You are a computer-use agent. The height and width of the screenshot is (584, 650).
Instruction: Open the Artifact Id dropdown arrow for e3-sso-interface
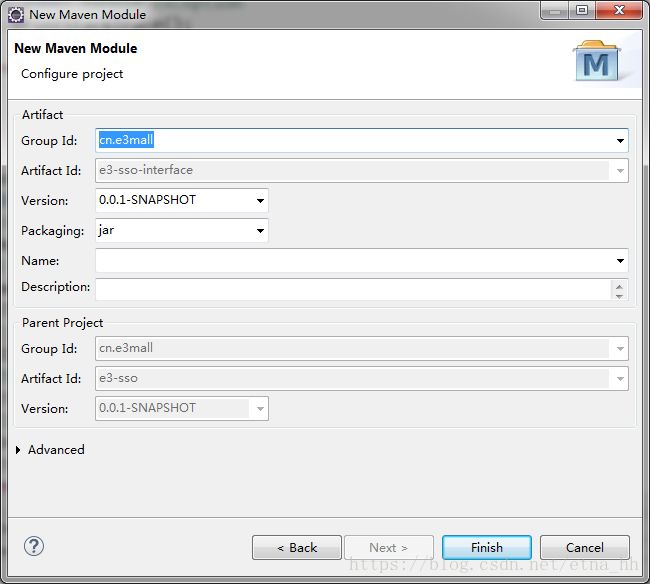coord(620,171)
